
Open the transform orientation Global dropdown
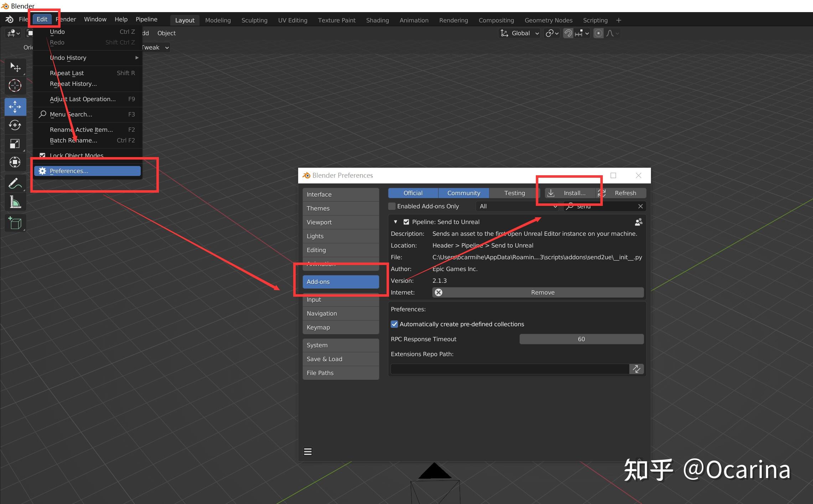point(519,33)
